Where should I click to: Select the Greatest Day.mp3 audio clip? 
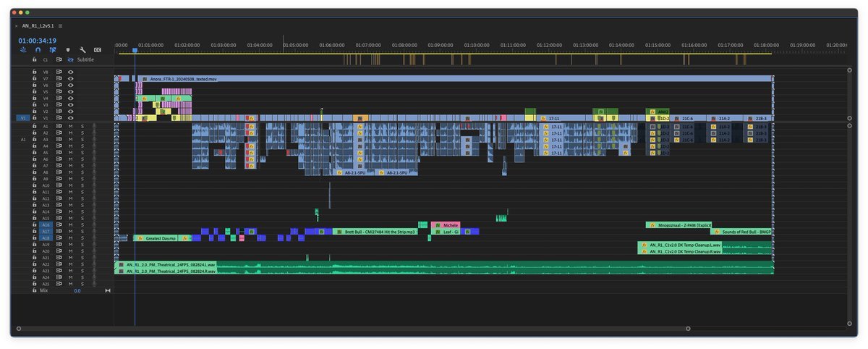[161, 238]
